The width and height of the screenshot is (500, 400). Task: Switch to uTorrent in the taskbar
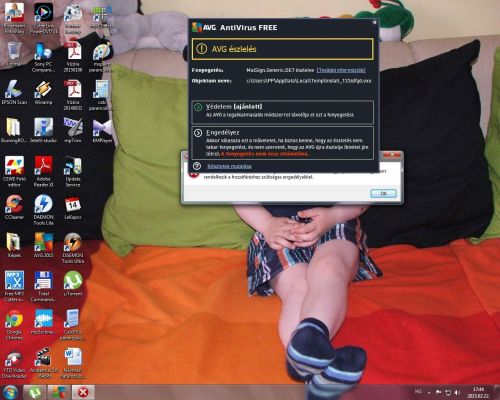(35, 392)
